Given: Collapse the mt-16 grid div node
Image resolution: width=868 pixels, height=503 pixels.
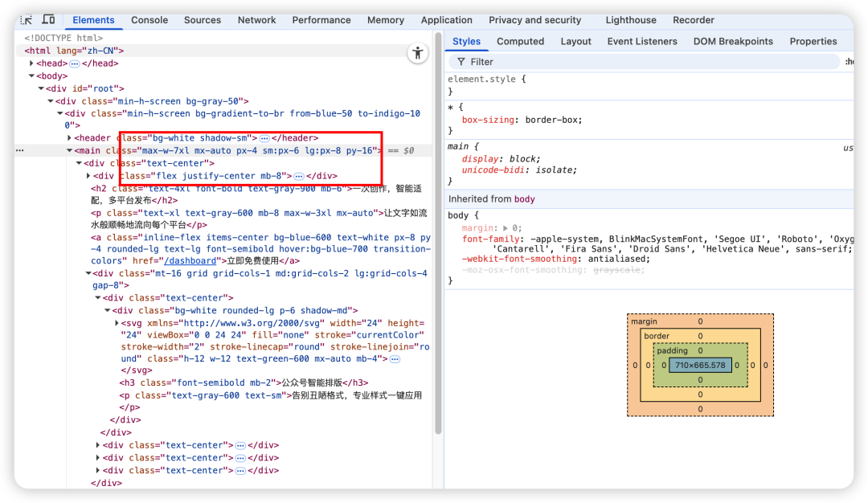Looking at the screenshot, I should (x=88, y=273).
